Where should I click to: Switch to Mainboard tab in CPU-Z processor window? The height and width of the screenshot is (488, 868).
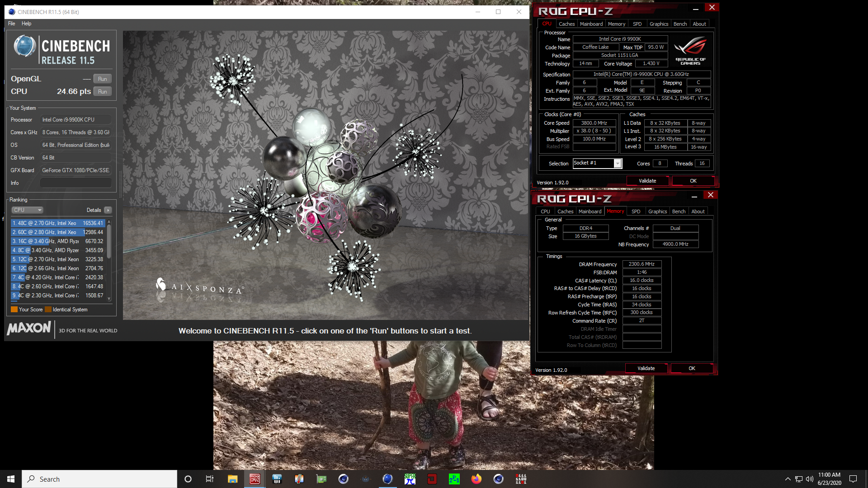[x=591, y=24]
